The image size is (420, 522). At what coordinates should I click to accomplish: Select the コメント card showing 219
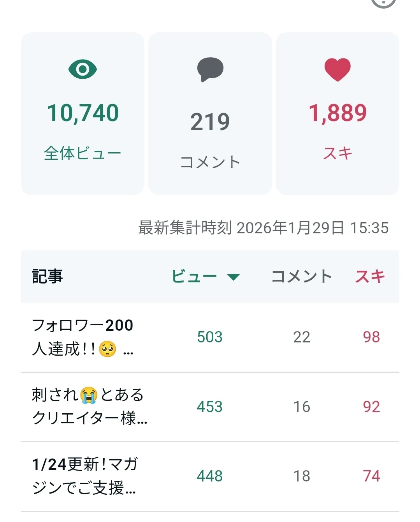pos(210,114)
